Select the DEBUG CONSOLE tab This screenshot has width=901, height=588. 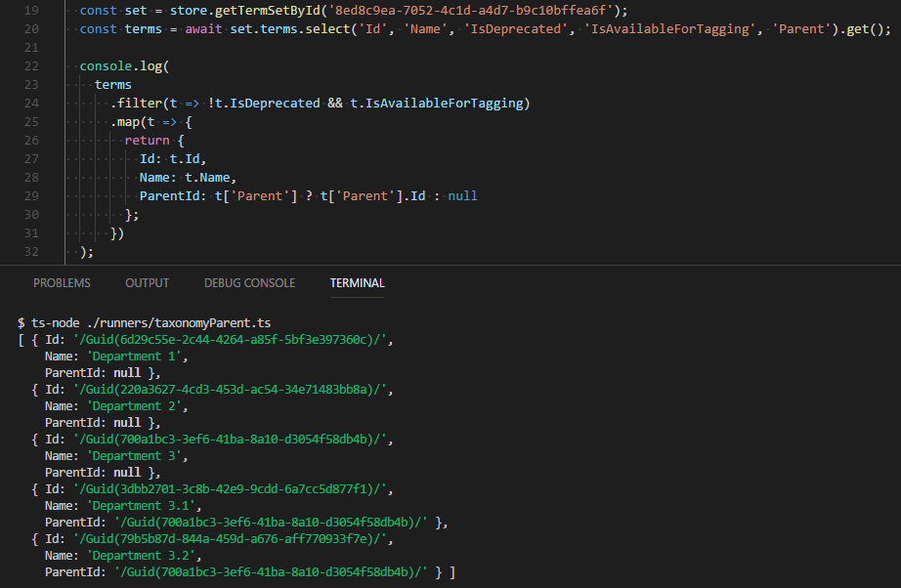coord(249,283)
